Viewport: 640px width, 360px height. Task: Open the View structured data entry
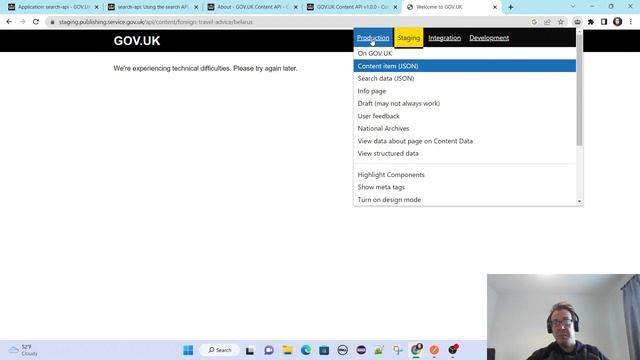(x=464, y=153)
